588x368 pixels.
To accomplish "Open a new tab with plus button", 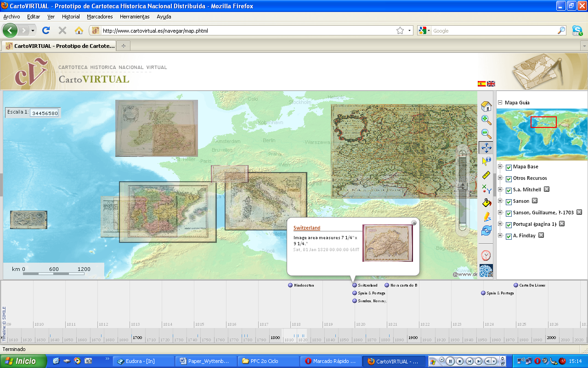I will (123, 46).
